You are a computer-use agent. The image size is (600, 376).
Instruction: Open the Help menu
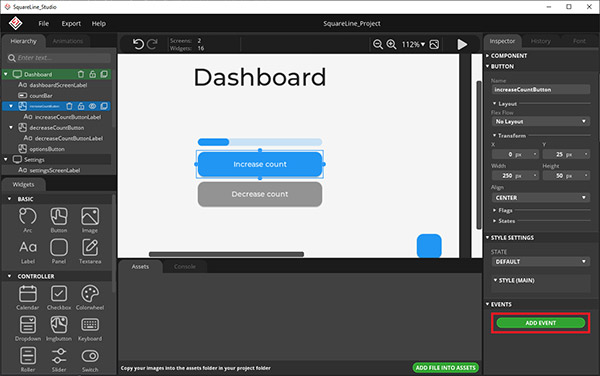tap(99, 23)
